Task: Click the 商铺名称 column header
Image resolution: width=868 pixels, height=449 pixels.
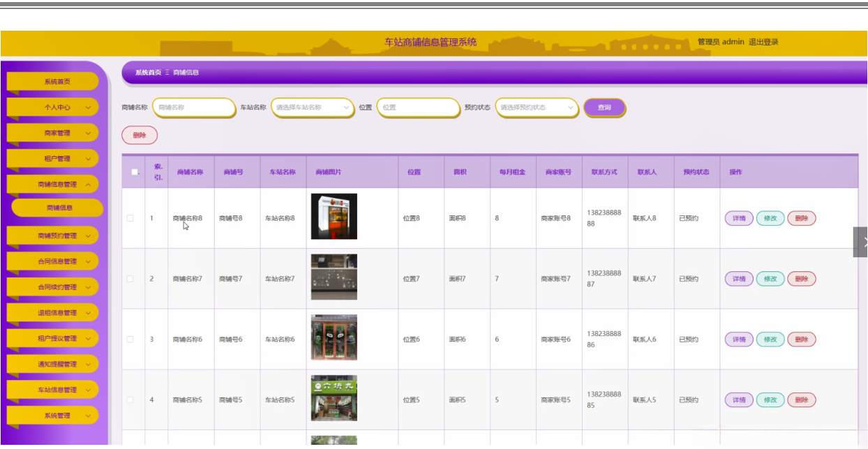Action: [x=190, y=172]
